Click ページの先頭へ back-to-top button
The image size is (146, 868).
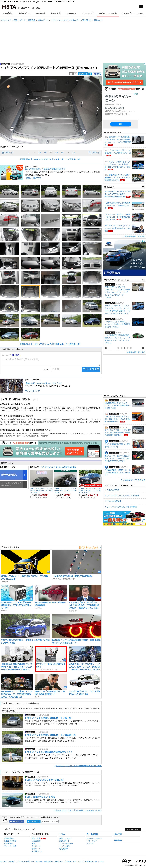coord(133,829)
